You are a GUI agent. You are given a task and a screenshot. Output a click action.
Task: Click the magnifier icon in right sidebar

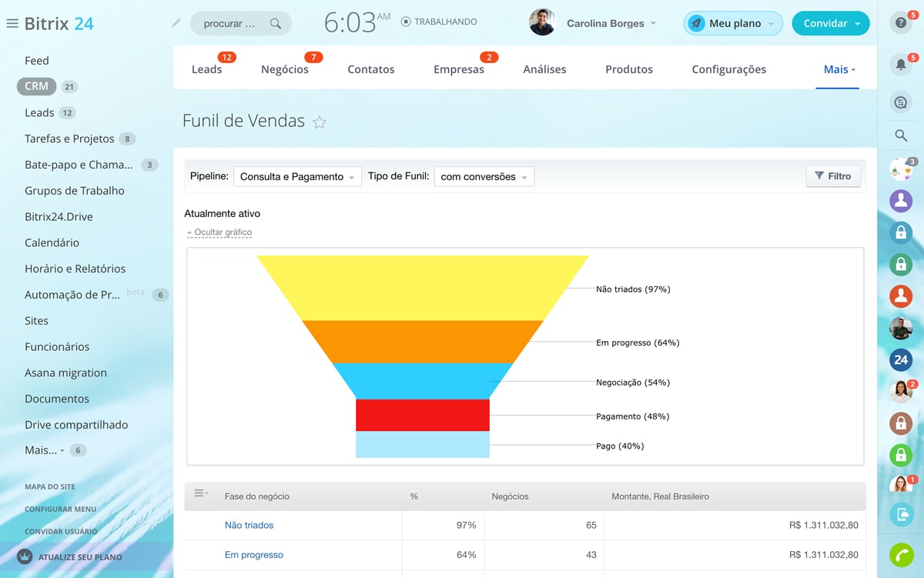pos(901,135)
